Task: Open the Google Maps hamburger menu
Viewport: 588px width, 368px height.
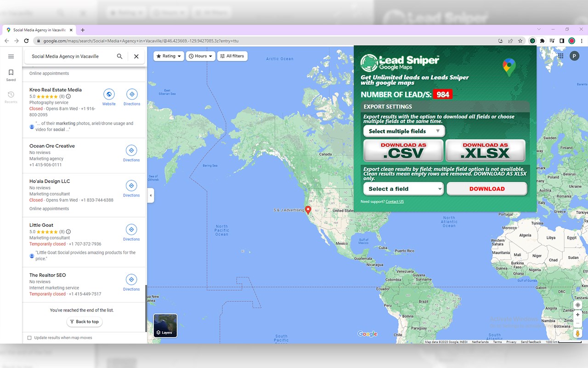Action: pos(11,57)
